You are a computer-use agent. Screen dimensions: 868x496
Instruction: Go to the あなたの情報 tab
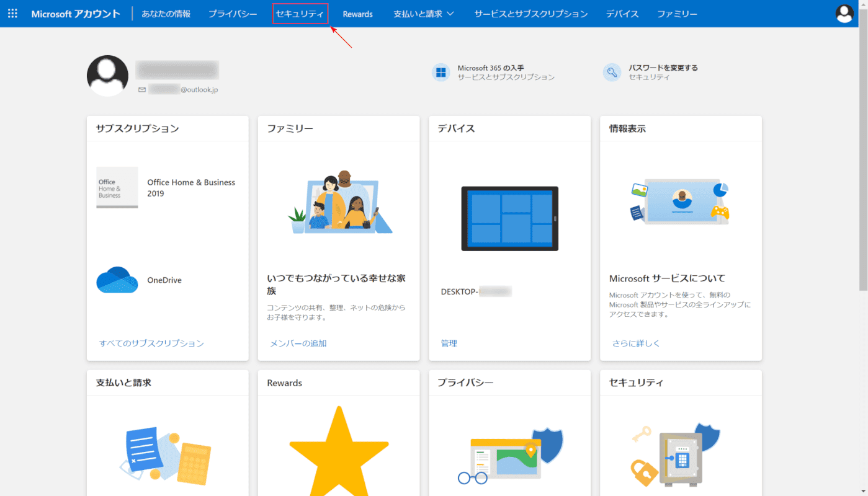(166, 14)
